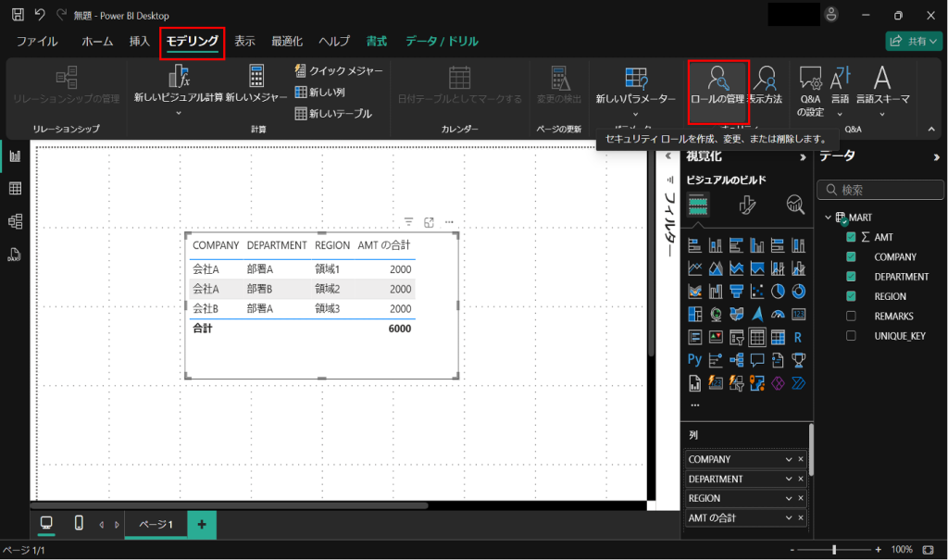Add a new page with plus button
The height and width of the screenshot is (560, 948).
point(201,524)
